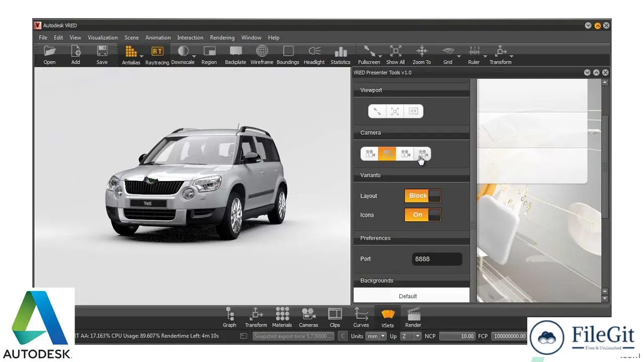644x362 pixels.
Task: Click the Downscale toolbar icon
Action: [183, 55]
